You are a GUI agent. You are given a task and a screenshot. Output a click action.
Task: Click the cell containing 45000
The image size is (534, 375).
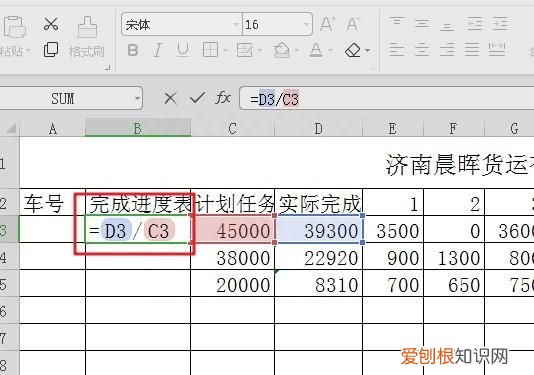click(x=232, y=229)
